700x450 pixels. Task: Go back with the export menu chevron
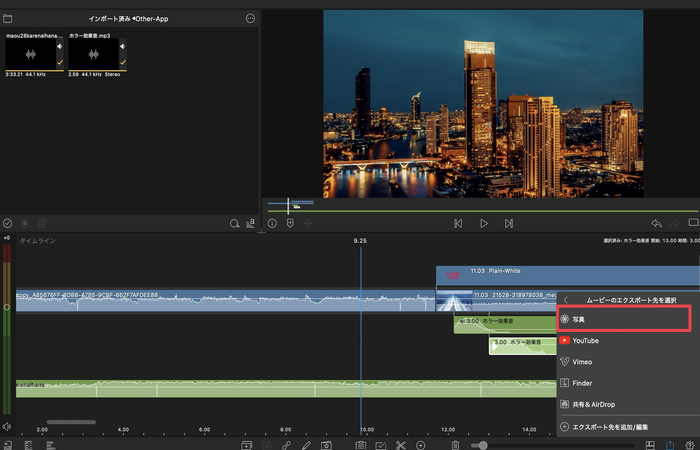[566, 299]
